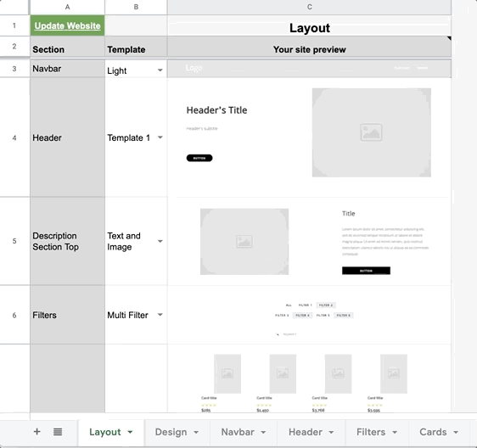This screenshot has width=477, height=448.
Task: Click the header image placeholder icon
Action: click(371, 132)
